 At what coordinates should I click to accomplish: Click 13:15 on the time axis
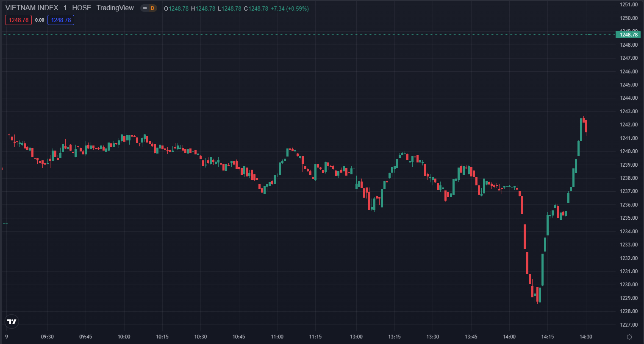tap(394, 337)
